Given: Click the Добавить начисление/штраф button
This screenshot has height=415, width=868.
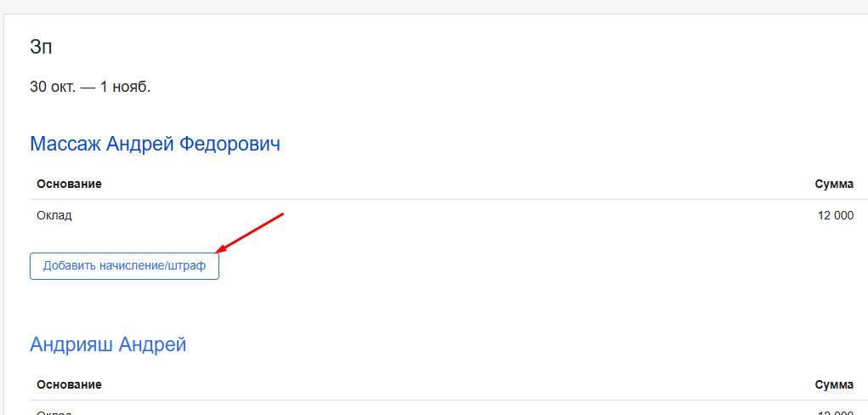Looking at the screenshot, I should [x=124, y=266].
